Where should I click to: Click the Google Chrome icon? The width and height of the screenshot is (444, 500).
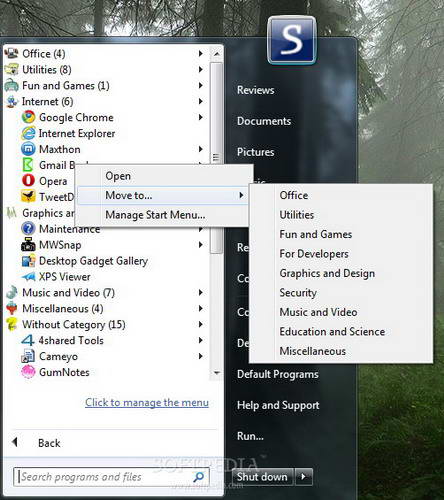click(28, 117)
